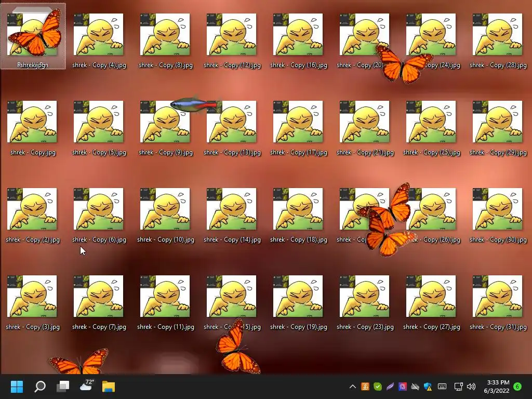Open network status tray icon

[458, 387]
